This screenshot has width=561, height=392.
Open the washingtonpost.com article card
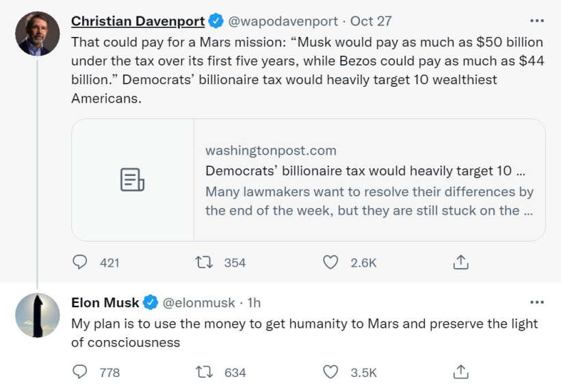coord(369,180)
